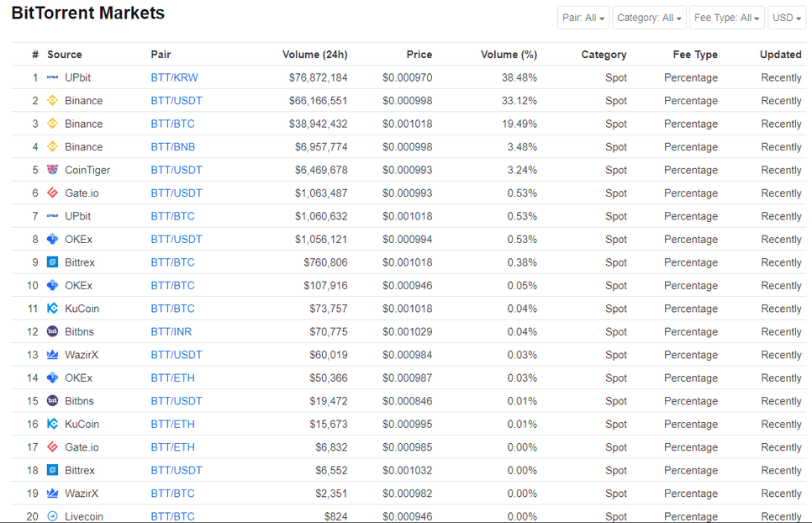Viewport: 812px width, 523px height.
Task: Click the KuCoin logo in row 11
Action: 52,308
